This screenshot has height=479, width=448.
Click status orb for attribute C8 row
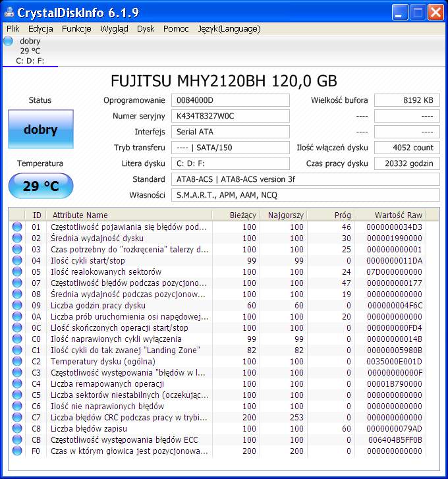[x=17, y=428]
